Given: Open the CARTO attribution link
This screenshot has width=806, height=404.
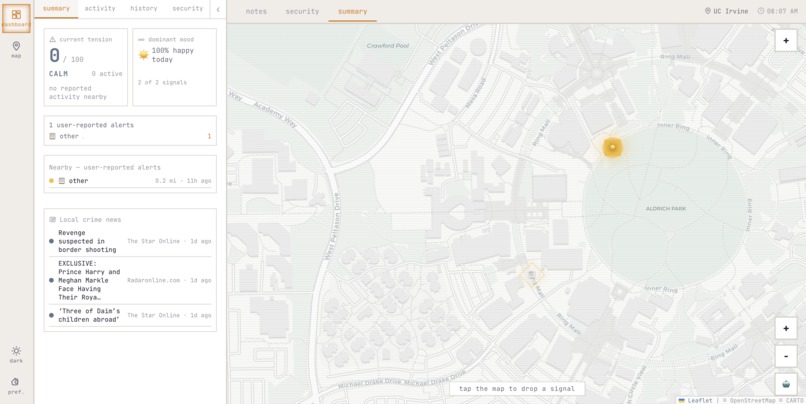Looking at the screenshot, I should 794,400.
